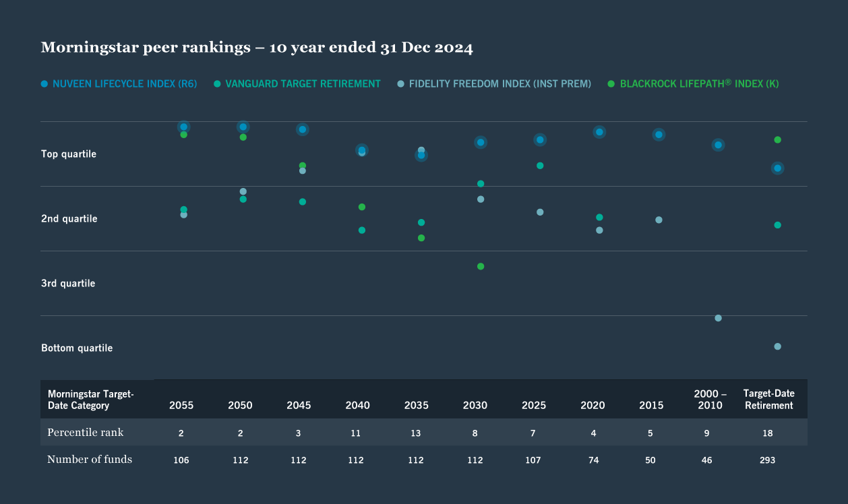
Task: Click the 2055 column header
Action: click(181, 406)
